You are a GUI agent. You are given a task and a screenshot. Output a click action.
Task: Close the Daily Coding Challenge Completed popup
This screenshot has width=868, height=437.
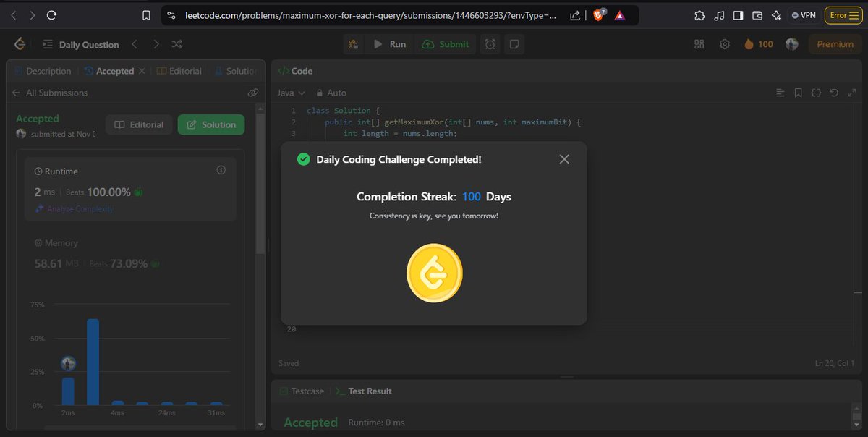[564, 159]
